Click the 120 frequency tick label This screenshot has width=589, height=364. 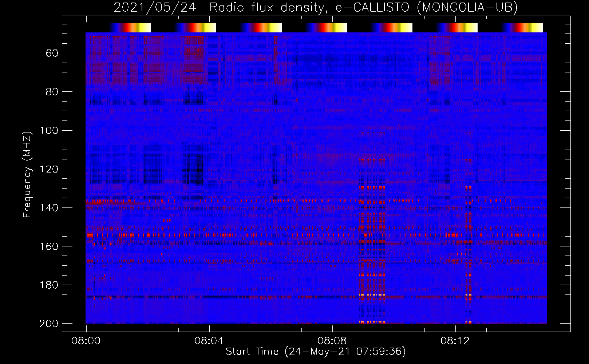coord(49,169)
